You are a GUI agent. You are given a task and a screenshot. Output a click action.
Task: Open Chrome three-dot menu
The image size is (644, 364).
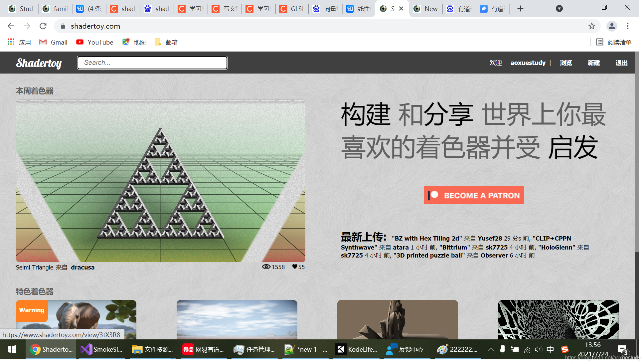pos(627,26)
